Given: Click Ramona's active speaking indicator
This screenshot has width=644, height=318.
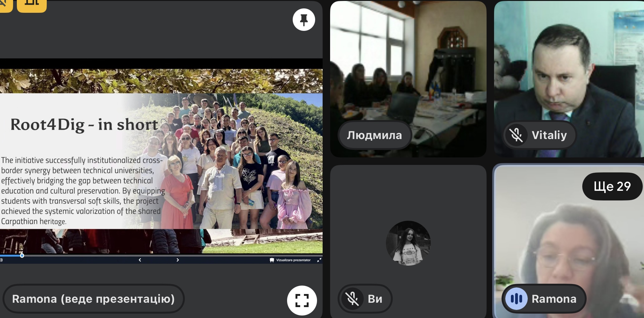Looking at the screenshot, I should 516,299.
